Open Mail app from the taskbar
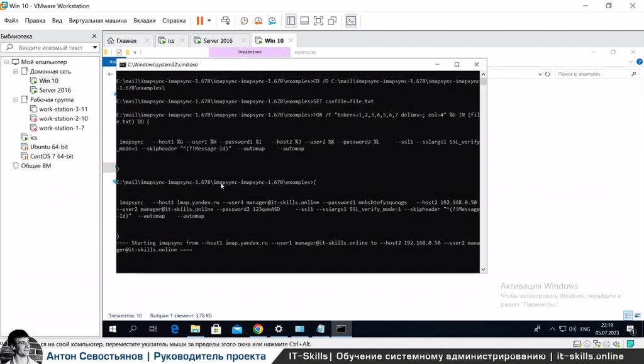 pyautogui.click(x=237, y=329)
